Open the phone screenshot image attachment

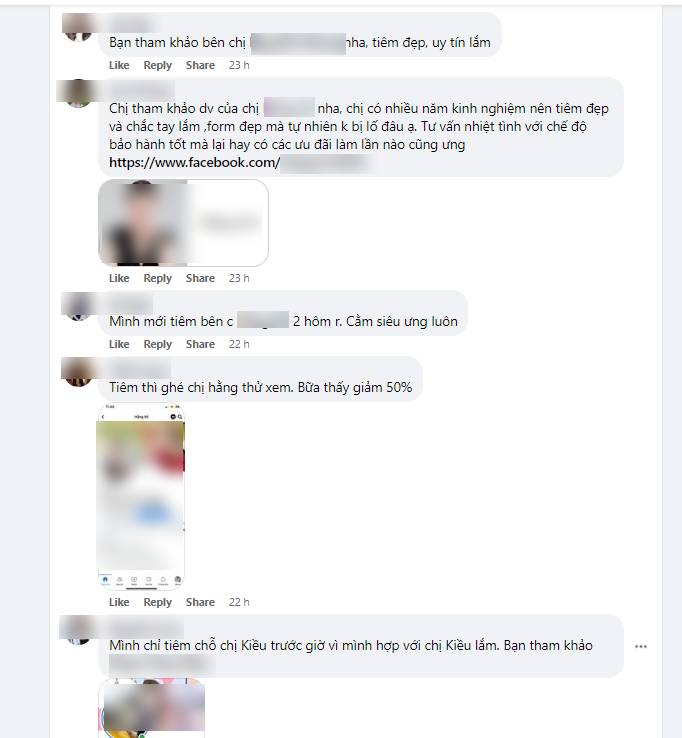[x=140, y=496]
